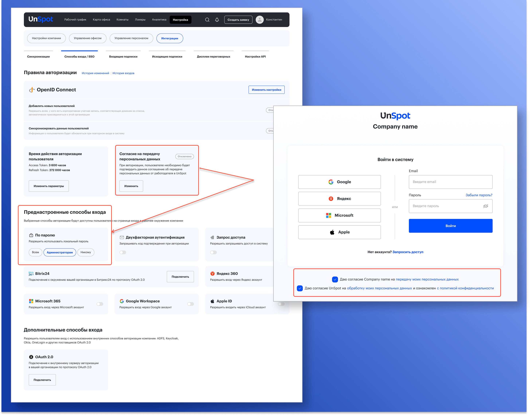The width and height of the screenshot is (532, 417).
Task: Open notifications bell icon
Action: tap(217, 20)
